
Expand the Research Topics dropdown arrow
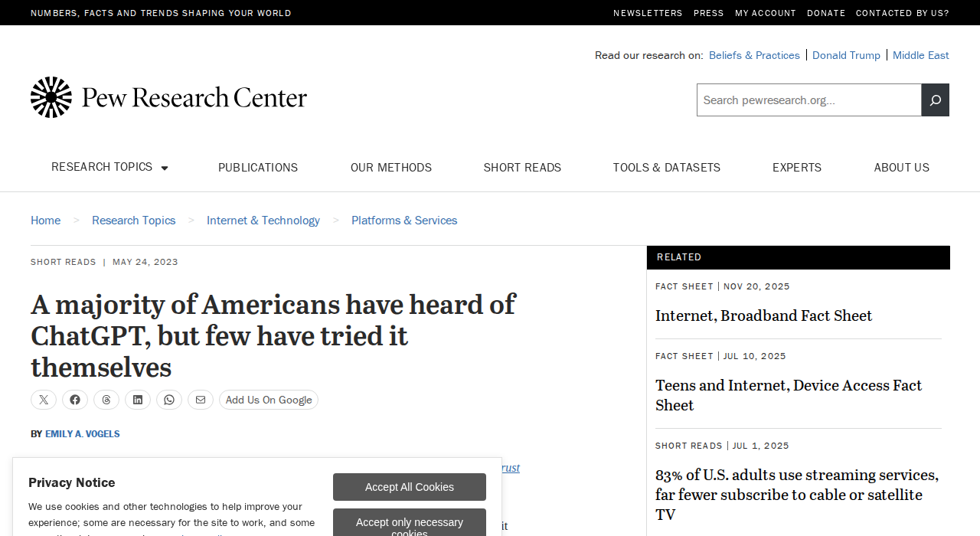(165, 168)
